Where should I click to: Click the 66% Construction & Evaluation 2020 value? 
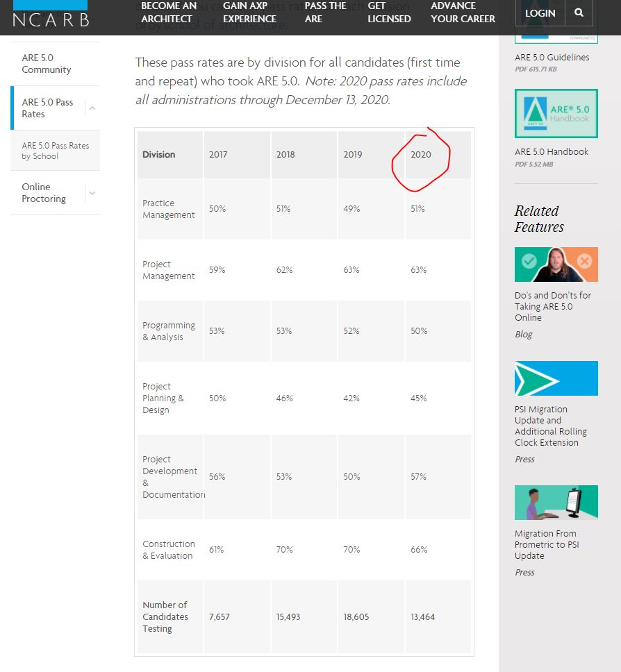[x=419, y=549]
